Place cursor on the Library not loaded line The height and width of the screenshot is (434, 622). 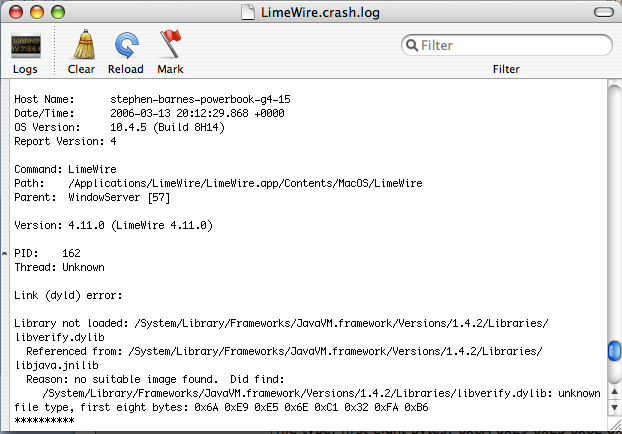click(x=281, y=323)
